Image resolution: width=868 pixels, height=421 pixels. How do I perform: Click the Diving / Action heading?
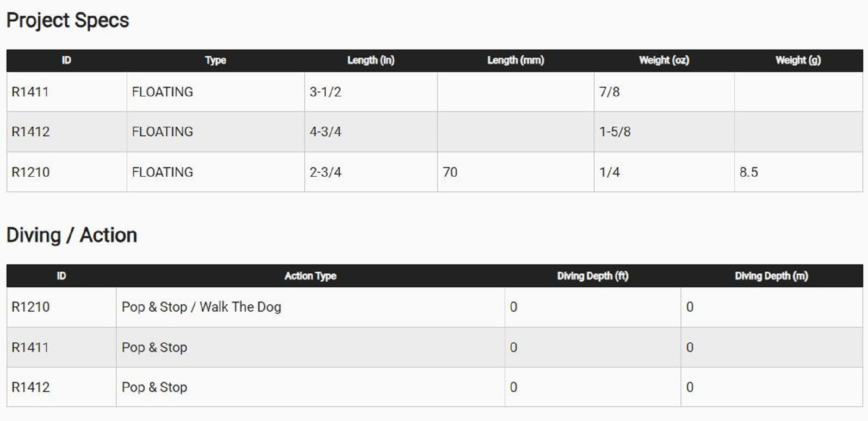[72, 235]
